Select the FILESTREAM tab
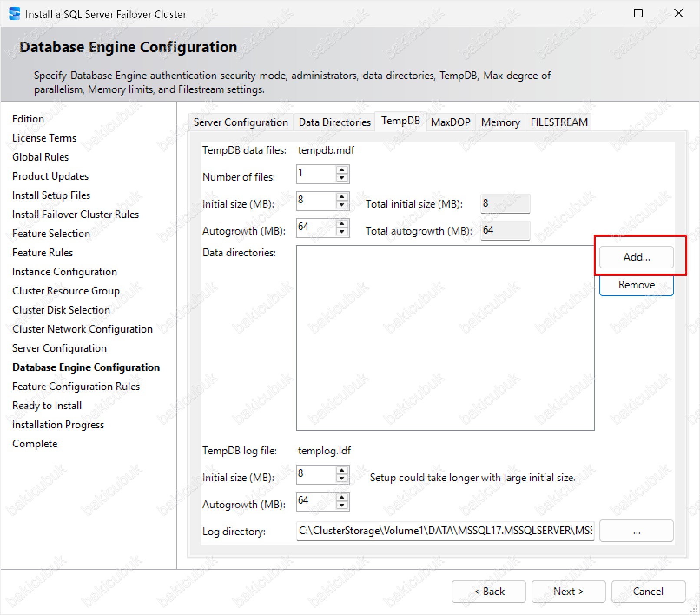This screenshot has width=700, height=615. (x=559, y=122)
